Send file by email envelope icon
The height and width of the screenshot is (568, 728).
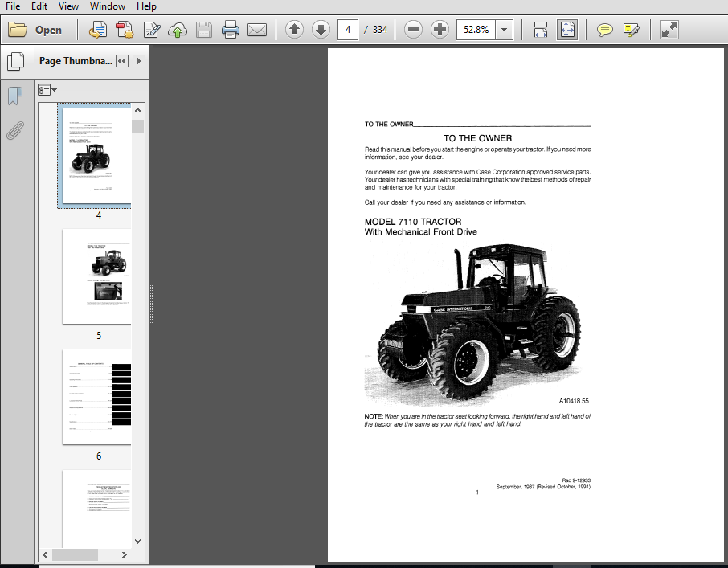point(257,31)
